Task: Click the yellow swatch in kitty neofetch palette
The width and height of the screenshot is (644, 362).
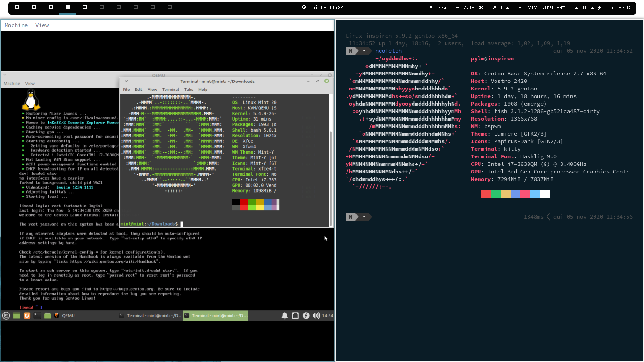Action: (x=505, y=194)
